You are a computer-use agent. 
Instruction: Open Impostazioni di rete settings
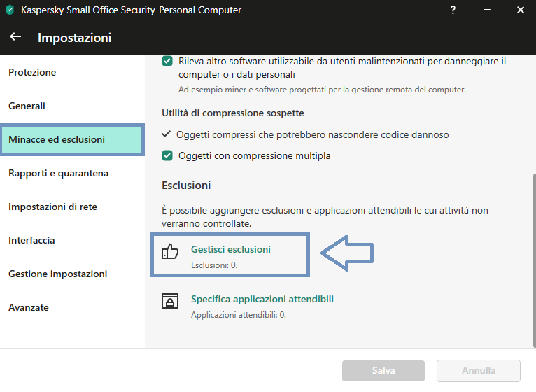[x=52, y=206]
